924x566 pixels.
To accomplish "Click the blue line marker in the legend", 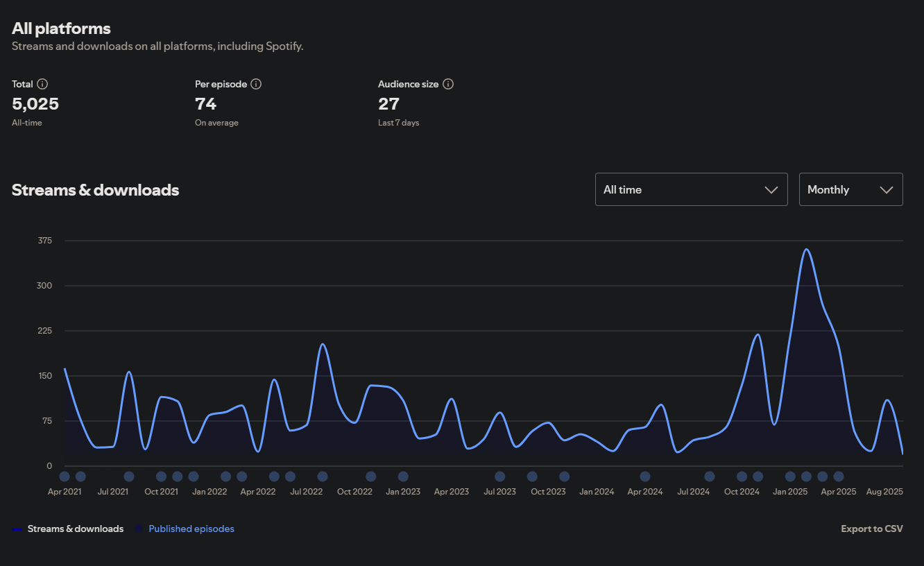I will (17, 530).
